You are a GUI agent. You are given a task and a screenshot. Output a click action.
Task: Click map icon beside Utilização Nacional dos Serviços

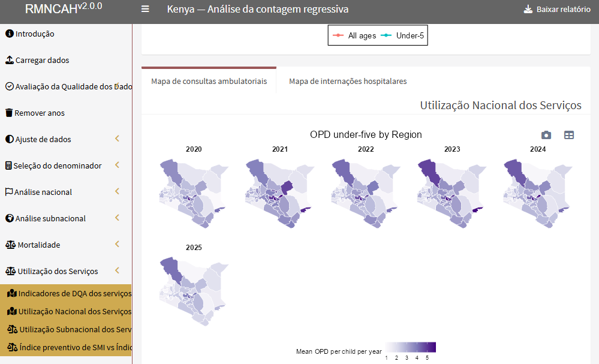click(12, 311)
